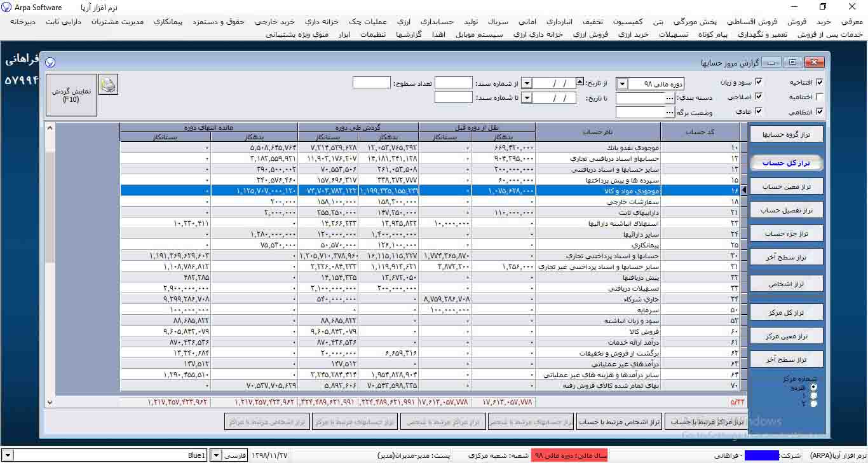Select the هردو radio button under شماره مرکز

814,387
